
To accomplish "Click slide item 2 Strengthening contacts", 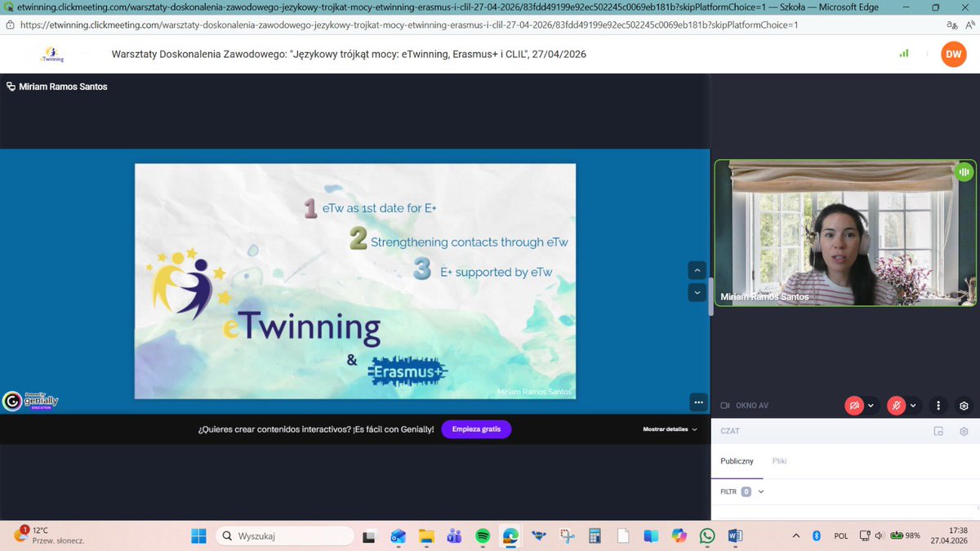I will pyautogui.click(x=458, y=240).
